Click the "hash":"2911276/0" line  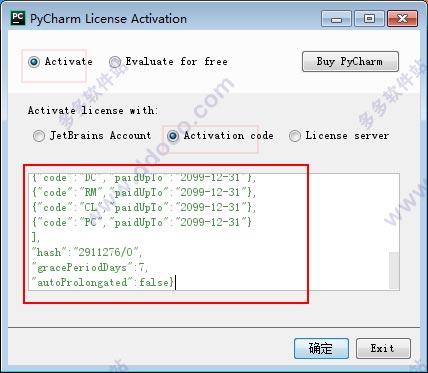point(87,252)
